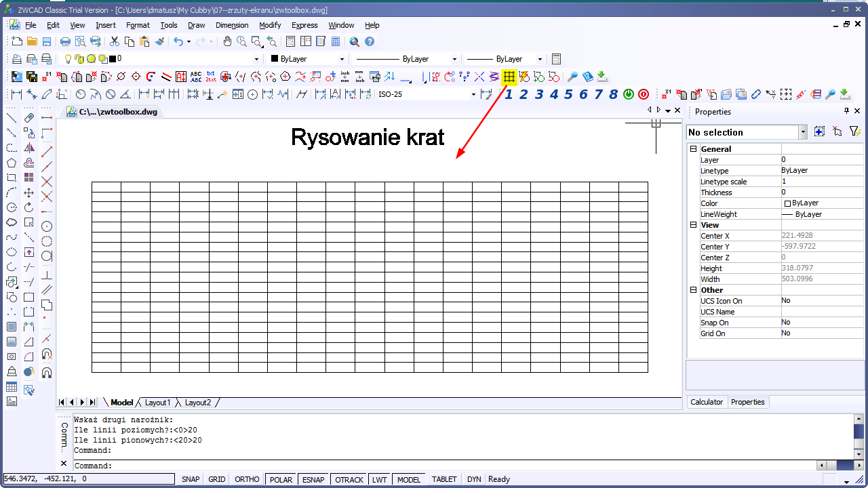
Task: Open the ISO-25 dimension style dropdown
Action: 427,94
